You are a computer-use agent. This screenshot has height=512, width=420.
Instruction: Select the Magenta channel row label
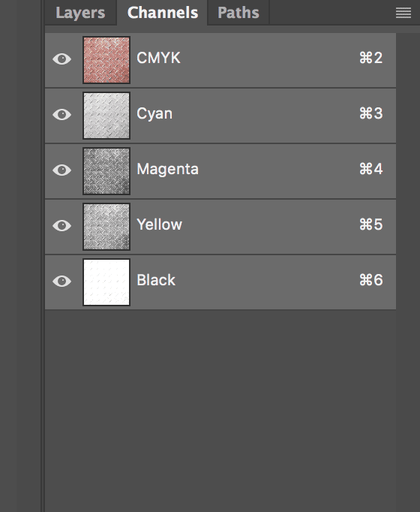coord(167,169)
